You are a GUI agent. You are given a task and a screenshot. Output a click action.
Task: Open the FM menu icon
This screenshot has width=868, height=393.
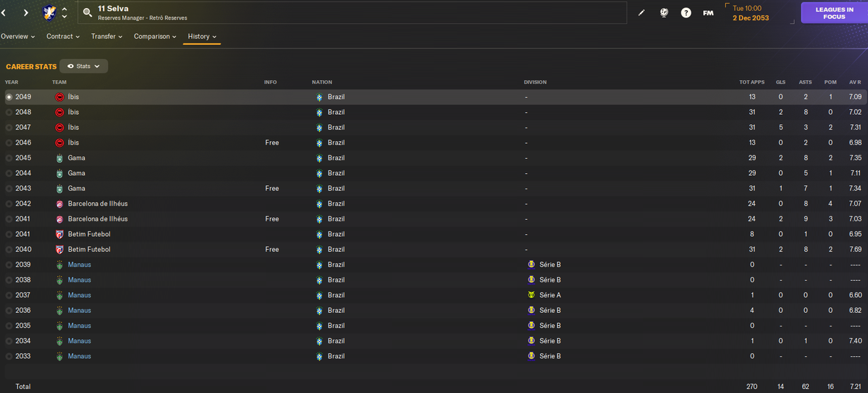coord(708,13)
